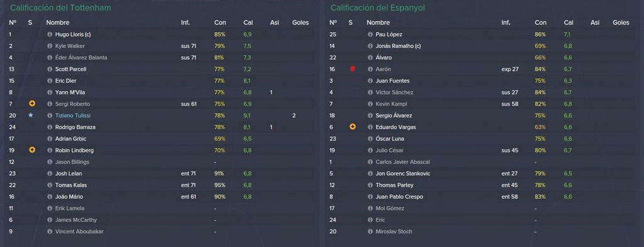Click Calificación del Espanyol heading
644x247 pixels.
pyautogui.click(x=377, y=8)
